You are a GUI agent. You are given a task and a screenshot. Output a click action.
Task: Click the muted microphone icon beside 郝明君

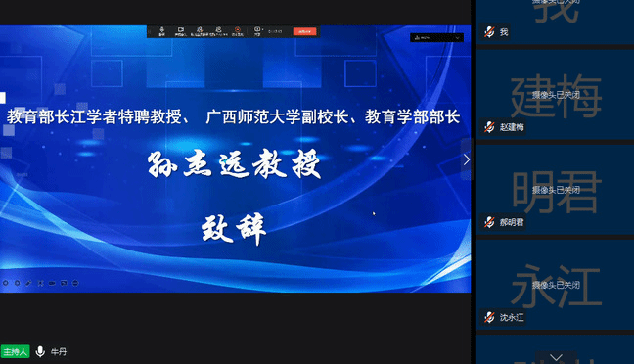489,222
